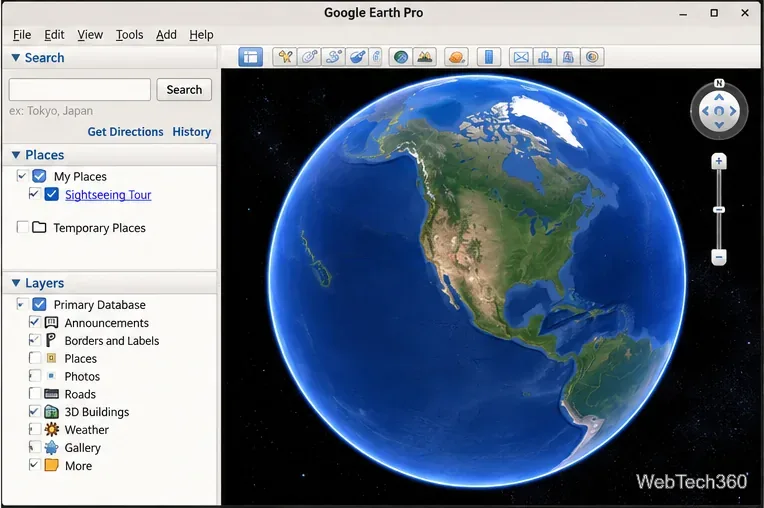The height and width of the screenshot is (508, 764).
Task: Open the Get Directions link
Action: (x=125, y=132)
